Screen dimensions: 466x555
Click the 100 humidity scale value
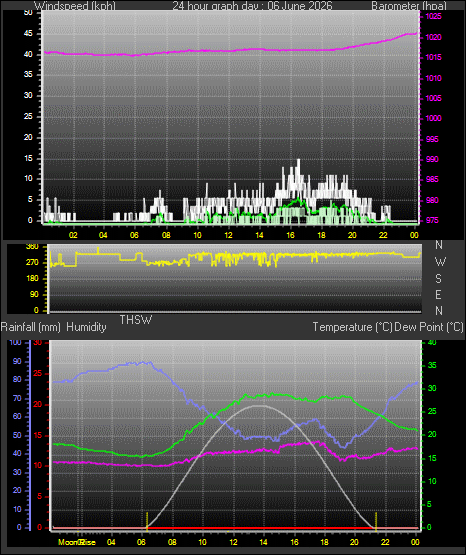pyautogui.click(x=15, y=342)
